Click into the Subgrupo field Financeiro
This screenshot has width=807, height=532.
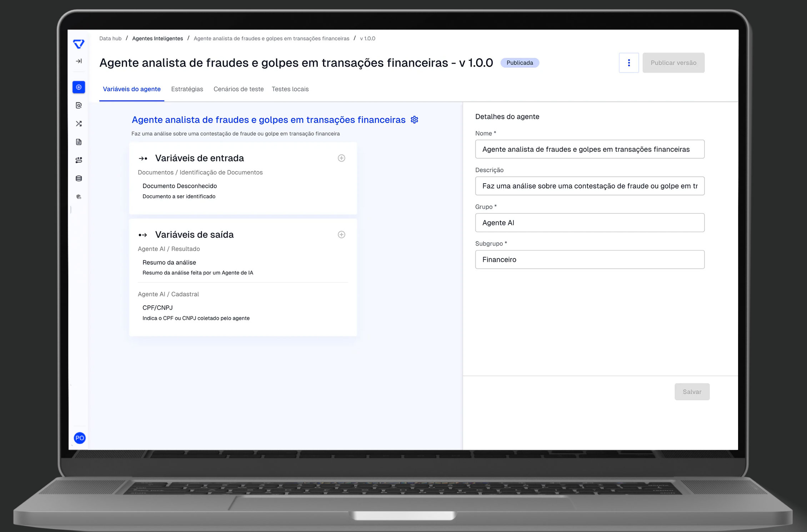point(590,260)
